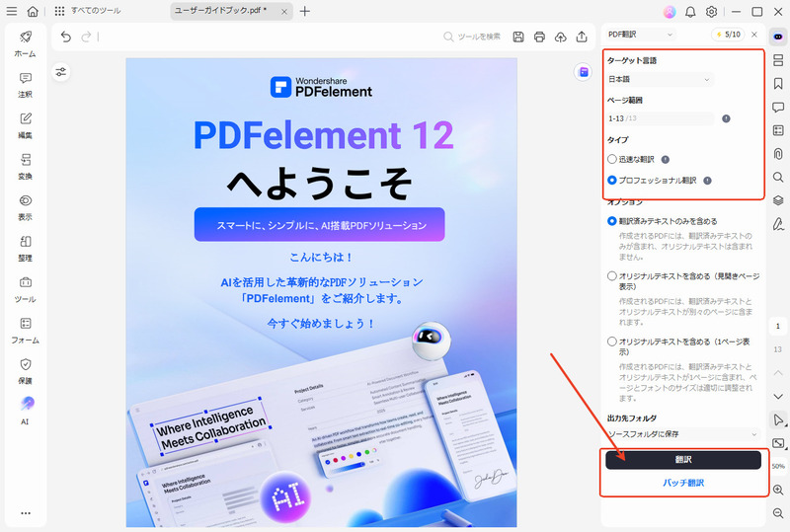Open 編集 edit tools

[26, 125]
